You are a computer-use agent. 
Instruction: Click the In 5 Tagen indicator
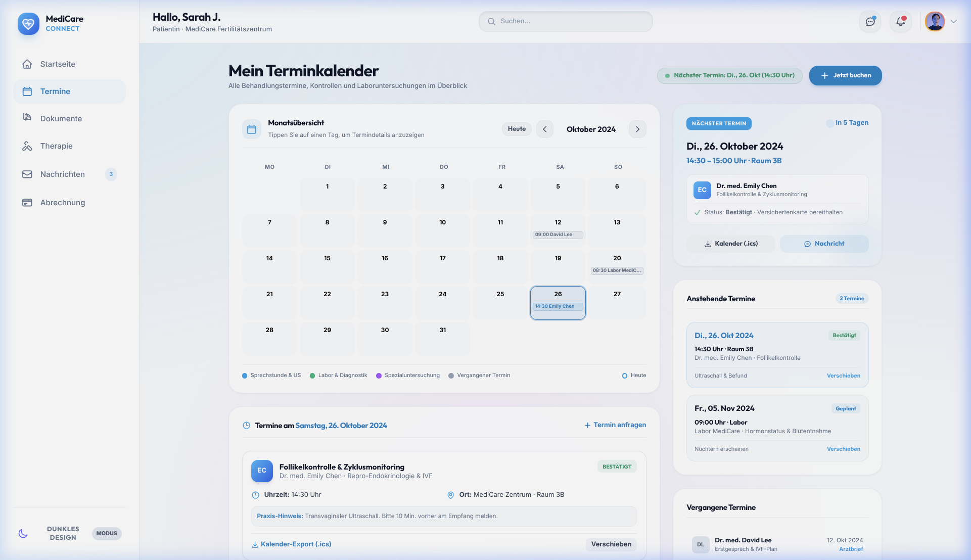pos(847,123)
